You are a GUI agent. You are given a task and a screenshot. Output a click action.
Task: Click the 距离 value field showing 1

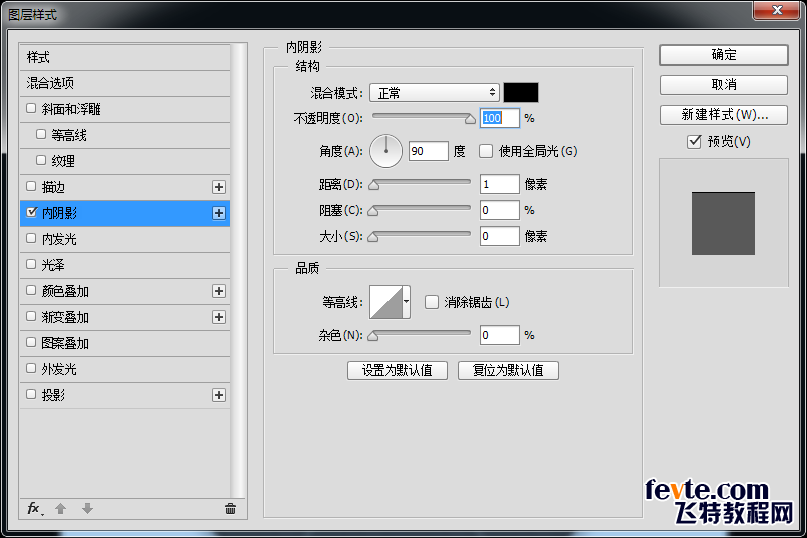coord(500,184)
